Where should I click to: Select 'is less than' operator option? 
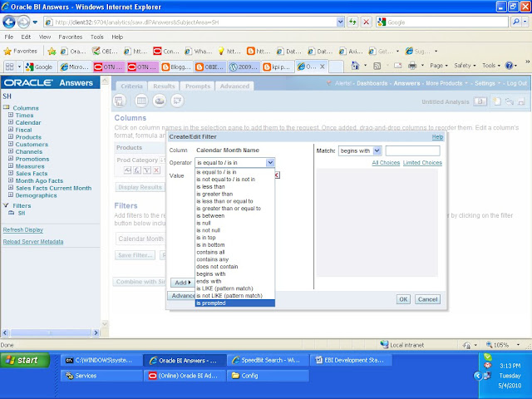[x=234, y=186]
